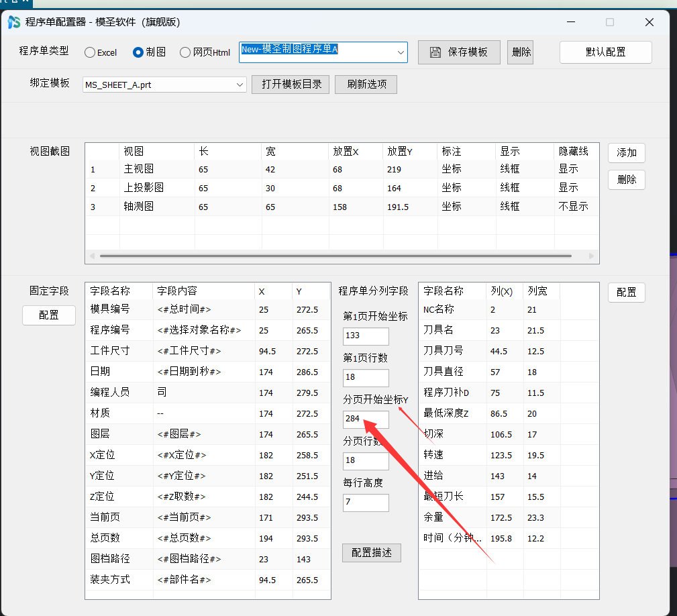Click 添加 to add a view capture
677x616 pixels.
(x=627, y=153)
